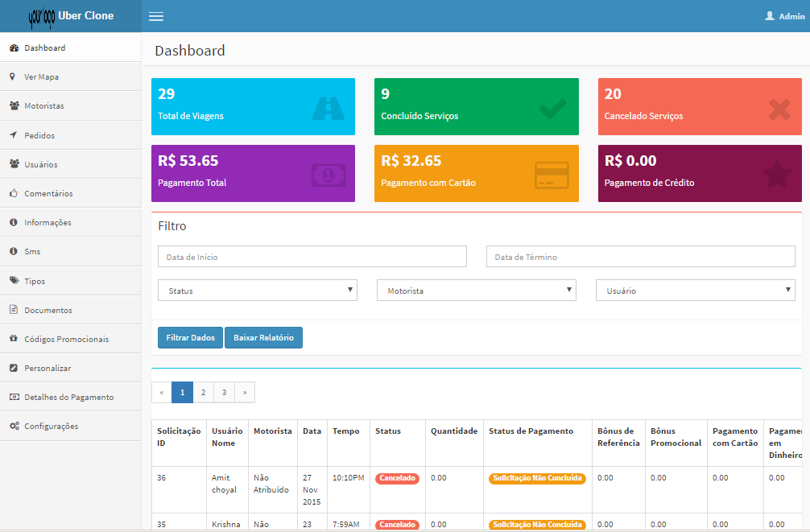Open the Motorista filter dropdown
810x532 pixels.
point(477,291)
